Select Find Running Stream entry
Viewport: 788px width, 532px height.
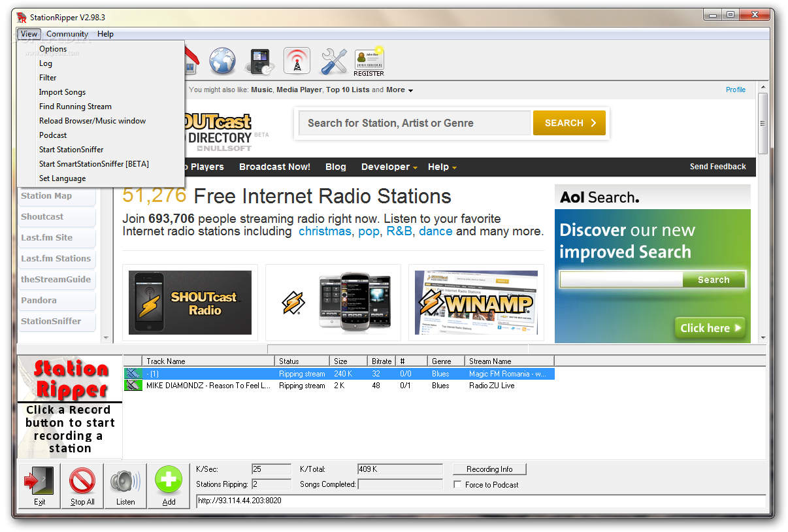point(101,107)
